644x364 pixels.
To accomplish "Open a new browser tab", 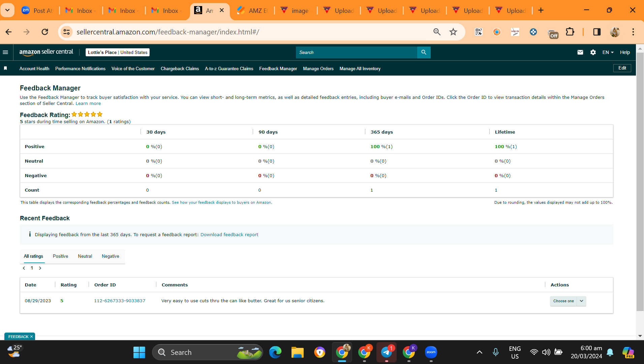I will [x=541, y=10].
